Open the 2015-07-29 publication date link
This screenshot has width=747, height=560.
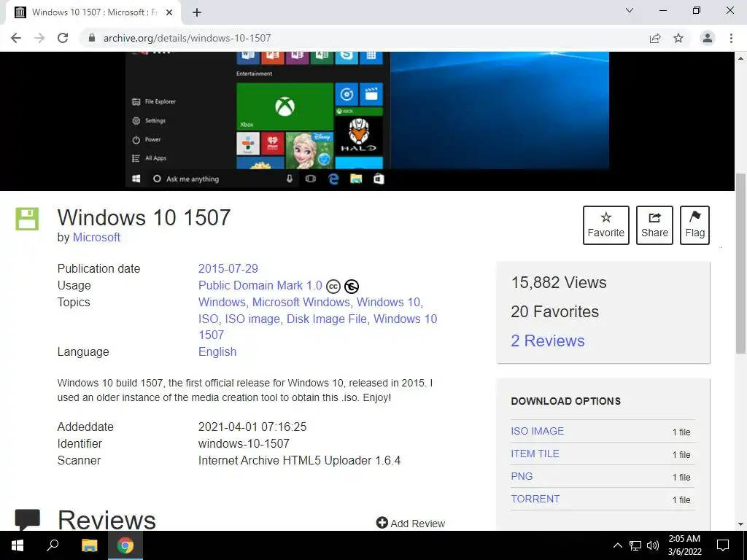point(228,268)
